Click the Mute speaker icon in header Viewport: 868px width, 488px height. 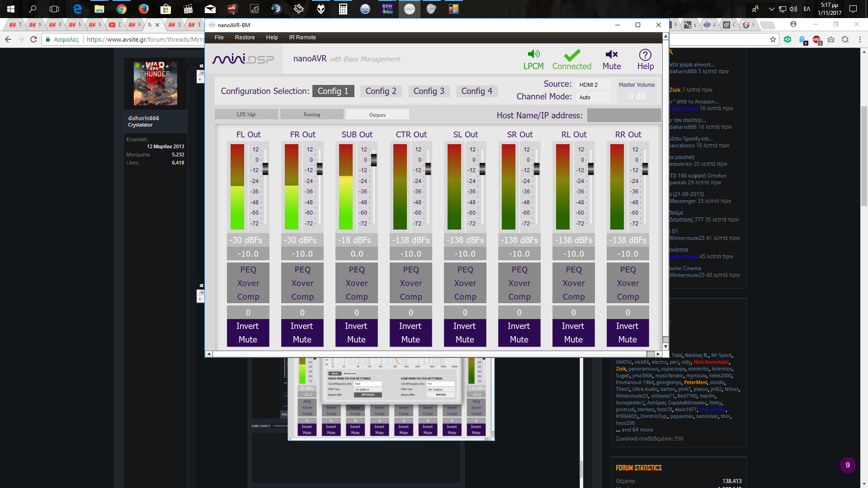click(611, 55)
